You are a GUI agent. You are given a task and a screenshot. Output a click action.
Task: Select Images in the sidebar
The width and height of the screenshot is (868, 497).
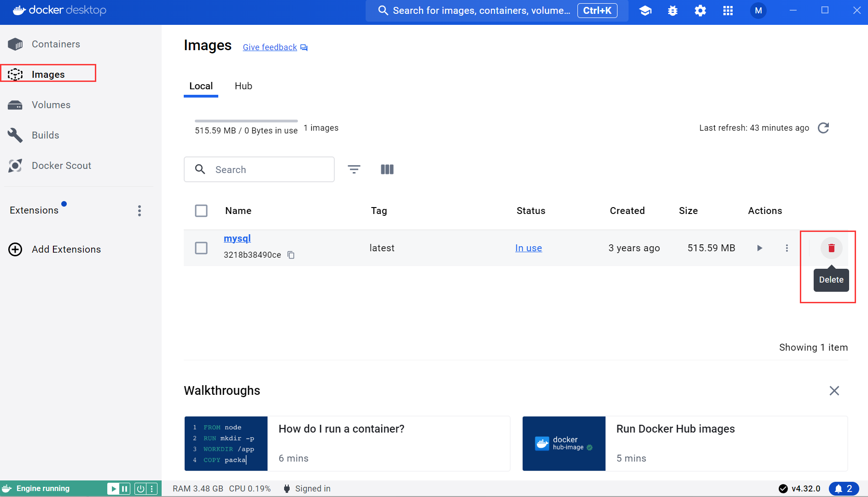click(48, 74)
